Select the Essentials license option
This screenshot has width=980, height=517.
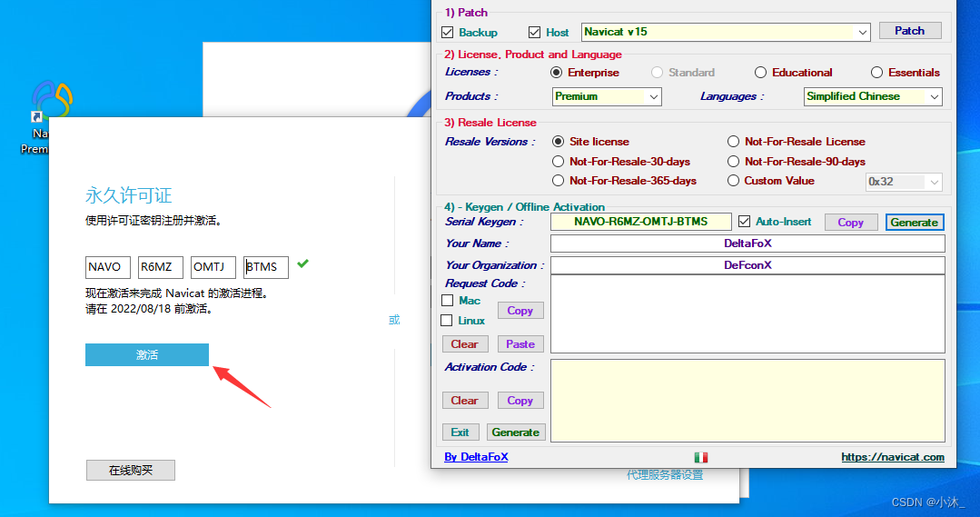[876, 73]
